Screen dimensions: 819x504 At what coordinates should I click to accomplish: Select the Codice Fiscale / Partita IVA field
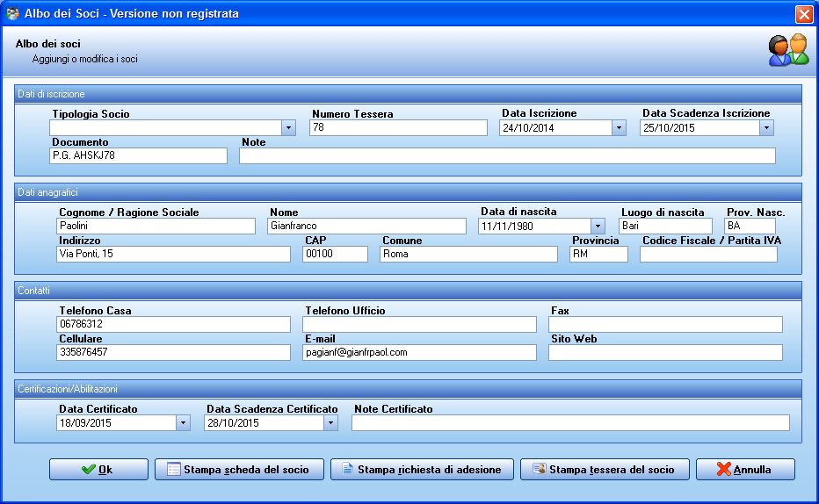708,255
